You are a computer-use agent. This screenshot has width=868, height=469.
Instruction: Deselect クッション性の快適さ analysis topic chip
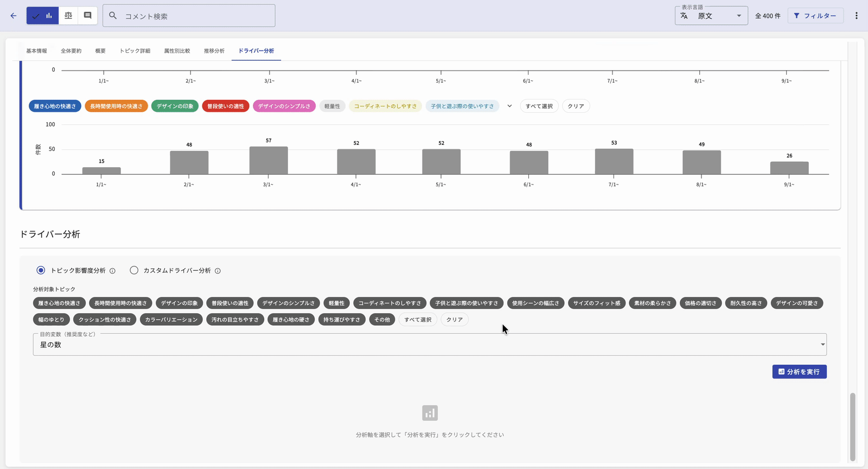click(x=105, y=320)
